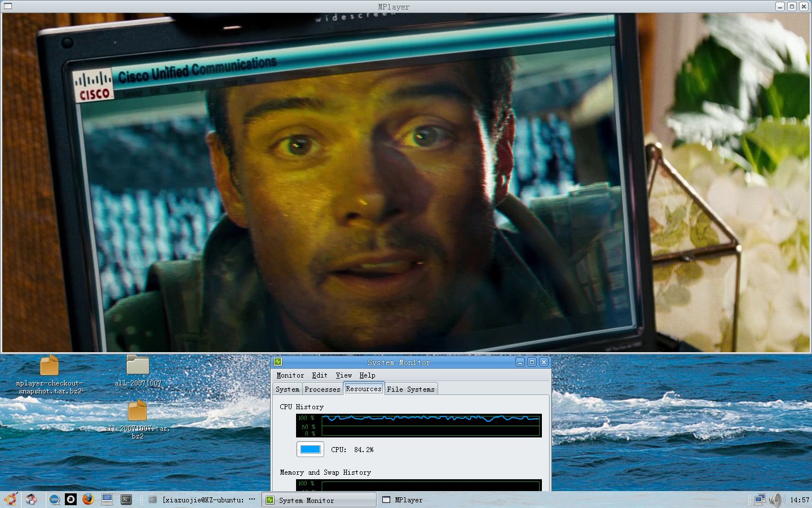Open the Monitor menu in System Monitor
This screenshot has height=508, width=812.
[x=290, y=375]
